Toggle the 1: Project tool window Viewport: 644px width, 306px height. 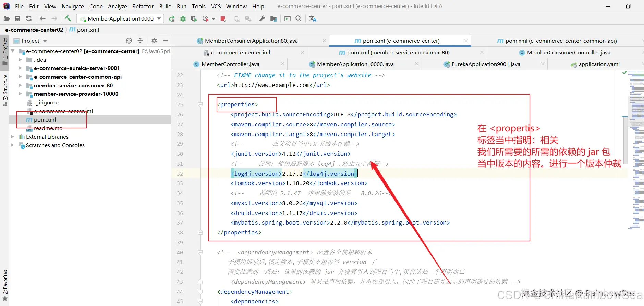[x=5, y=52]
